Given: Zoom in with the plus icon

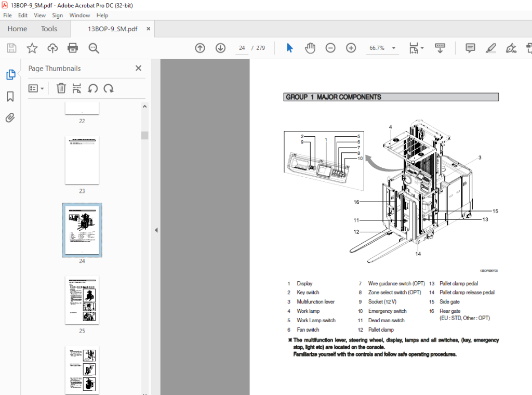Looking at the screenshot, I should pyautogui.click(x=351, y=48).
